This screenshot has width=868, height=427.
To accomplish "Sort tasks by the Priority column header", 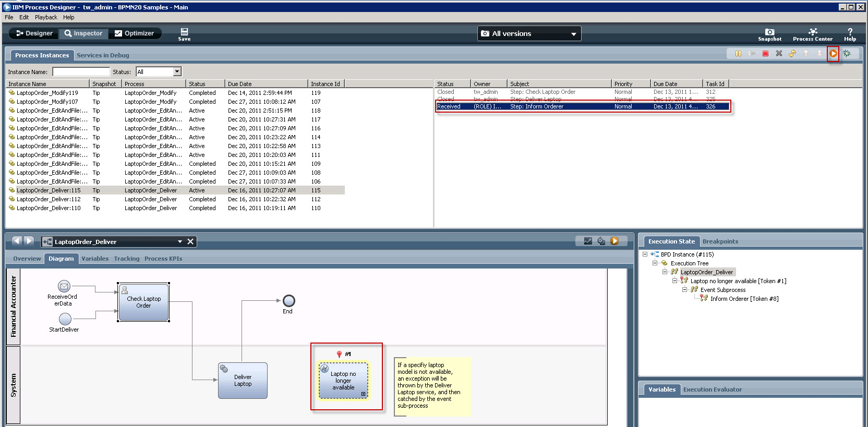I will (631, 83).
